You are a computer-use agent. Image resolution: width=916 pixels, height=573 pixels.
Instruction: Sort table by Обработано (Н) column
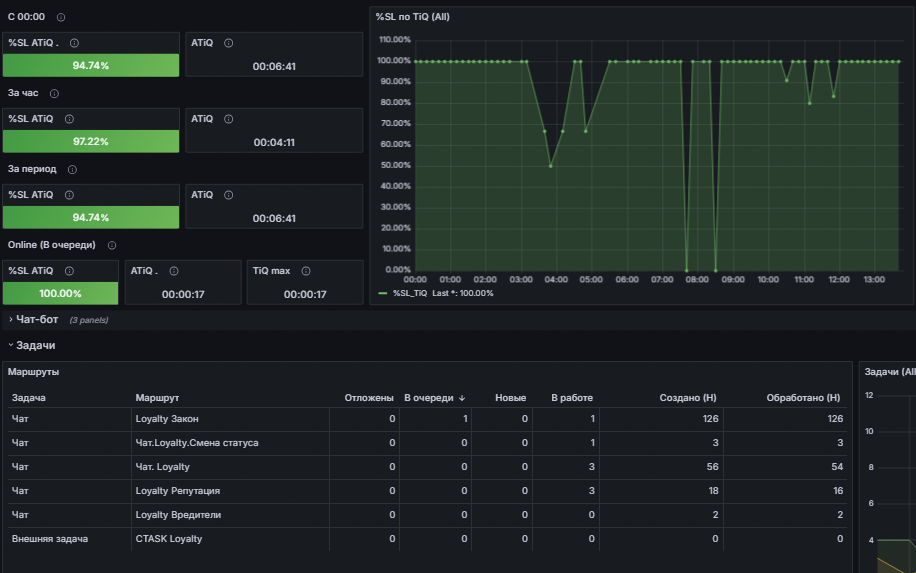[x=803, y=398]
